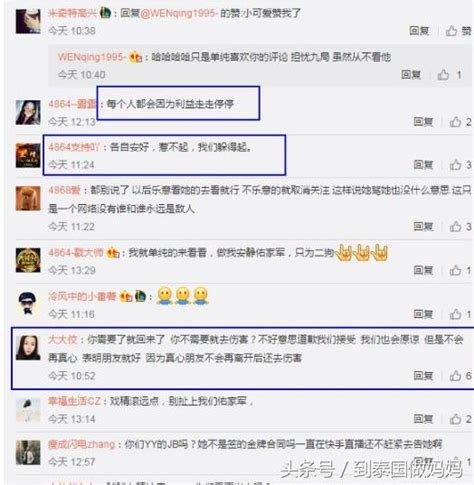
Task: Open avatar of the 11:16 sunglasses cartoon user
Action: click(28, 303)
